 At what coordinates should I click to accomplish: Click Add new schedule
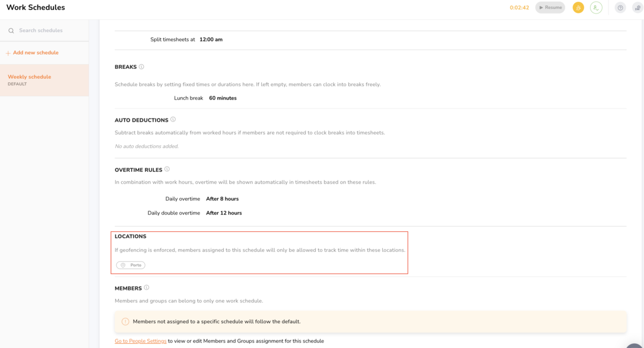click(32, 52)
